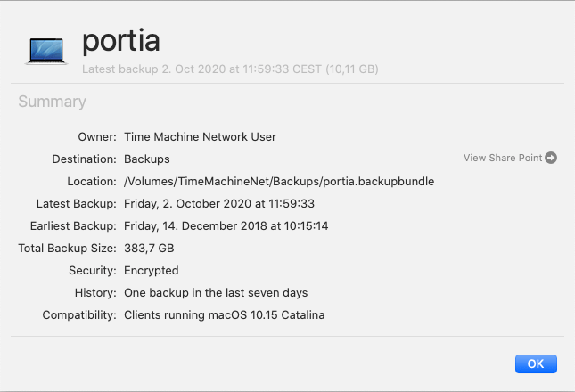Screen dimensions: 575x392
Task: Click the Security: label
Action: (93, 271)
